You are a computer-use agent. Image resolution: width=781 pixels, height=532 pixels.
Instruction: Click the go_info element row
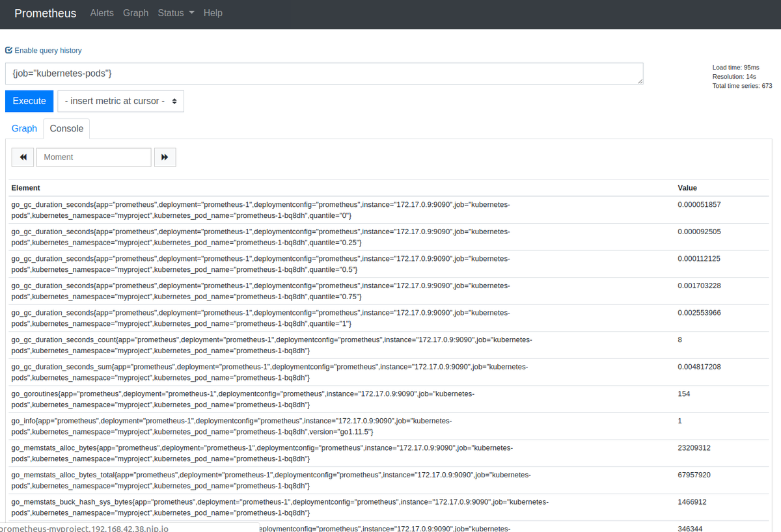point(389,427)
